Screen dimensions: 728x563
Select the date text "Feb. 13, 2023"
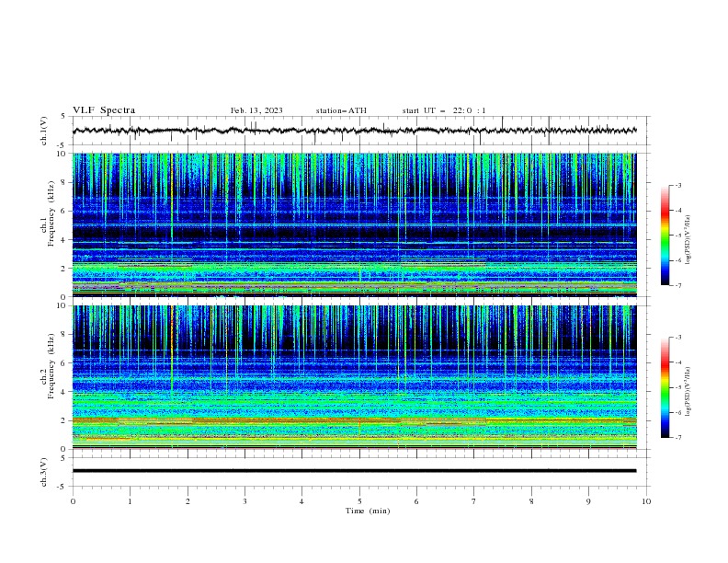coord(256,110)
